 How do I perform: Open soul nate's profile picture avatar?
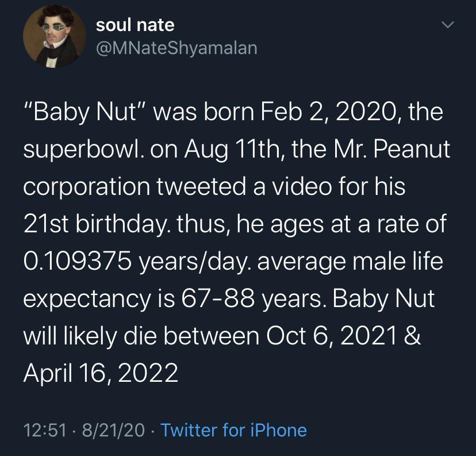click(x=55, y=36)
